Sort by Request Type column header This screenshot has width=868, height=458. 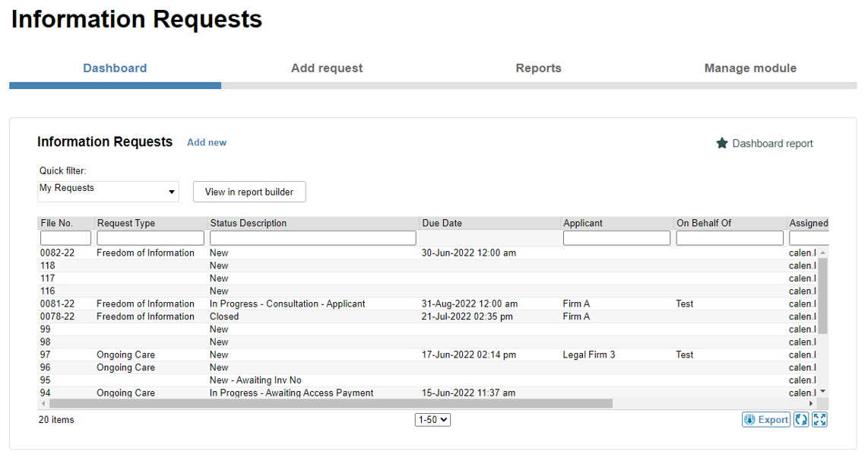click(x=126, y=223)
